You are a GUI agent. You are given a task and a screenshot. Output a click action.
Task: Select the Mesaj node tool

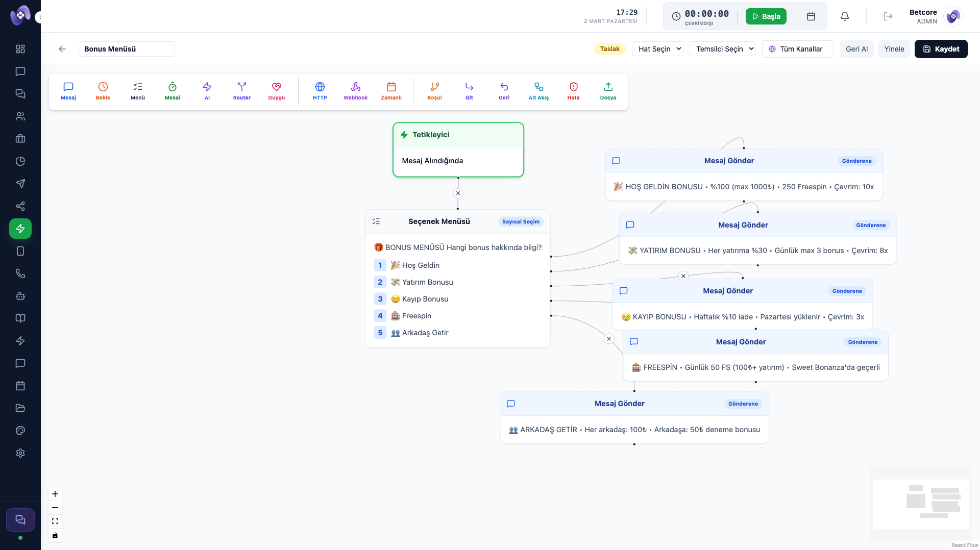click(x=68, y=91)
